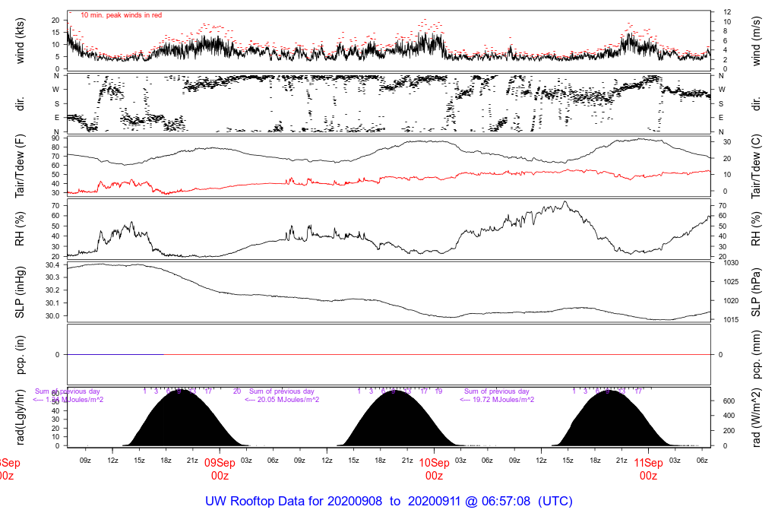
Task: Click the '10Sep 00z' date marker
Action: click(434, 469)
